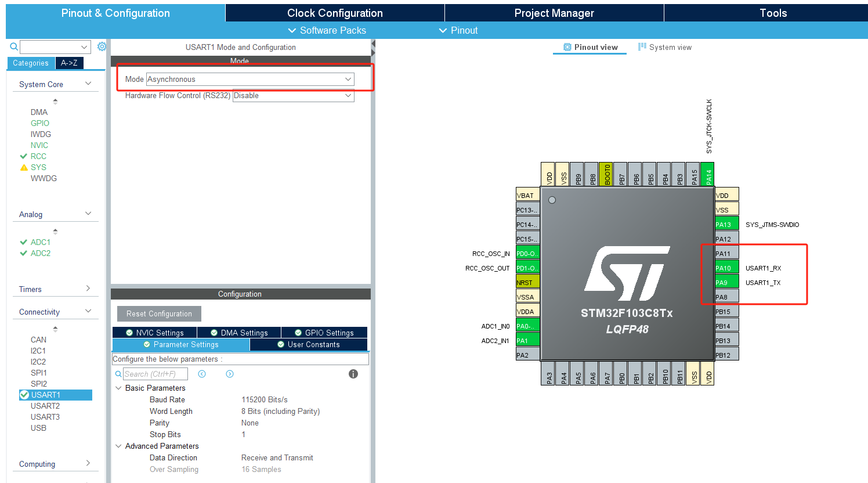Click the Baud Rate value 115200 Bits/s

[265, 399]
